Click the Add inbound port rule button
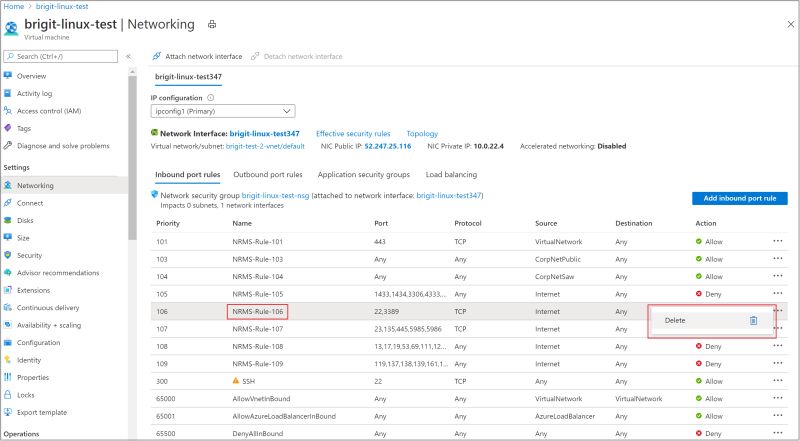Screen dimensions: 800x441 [x=739, y=199]
